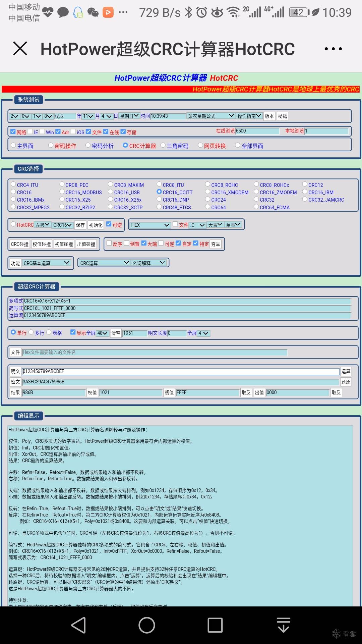Open the 名词解释 dropdown

[x=149, y=263]
